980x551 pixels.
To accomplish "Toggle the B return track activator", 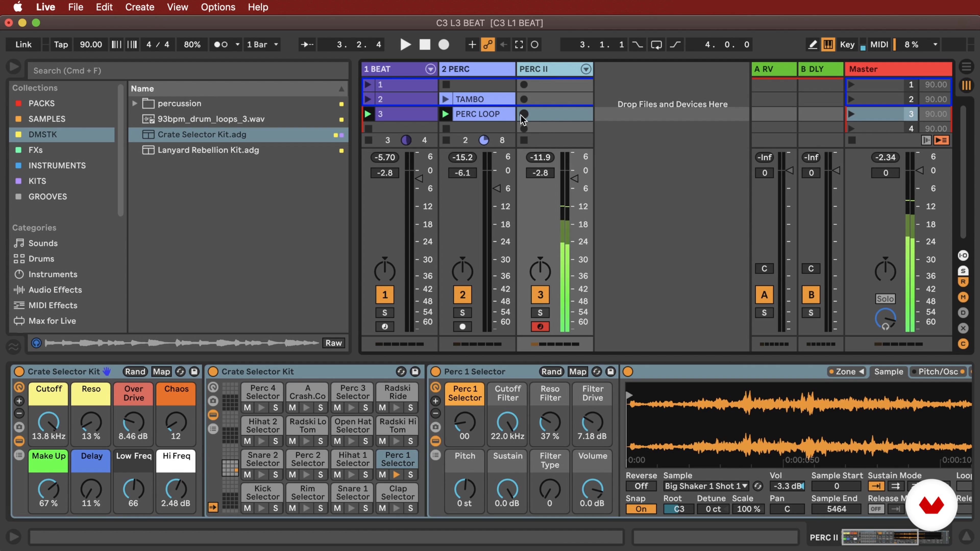I will (x=811, y=295).
